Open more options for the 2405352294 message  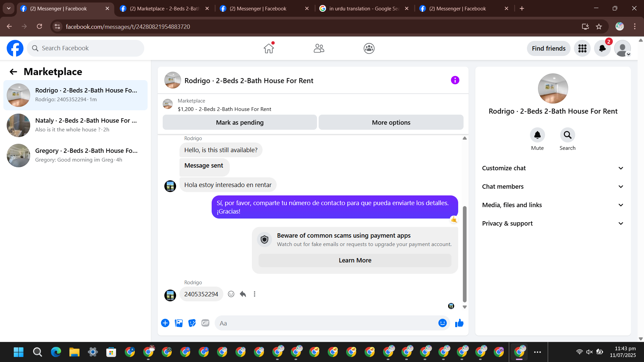[x=255, y=294]
